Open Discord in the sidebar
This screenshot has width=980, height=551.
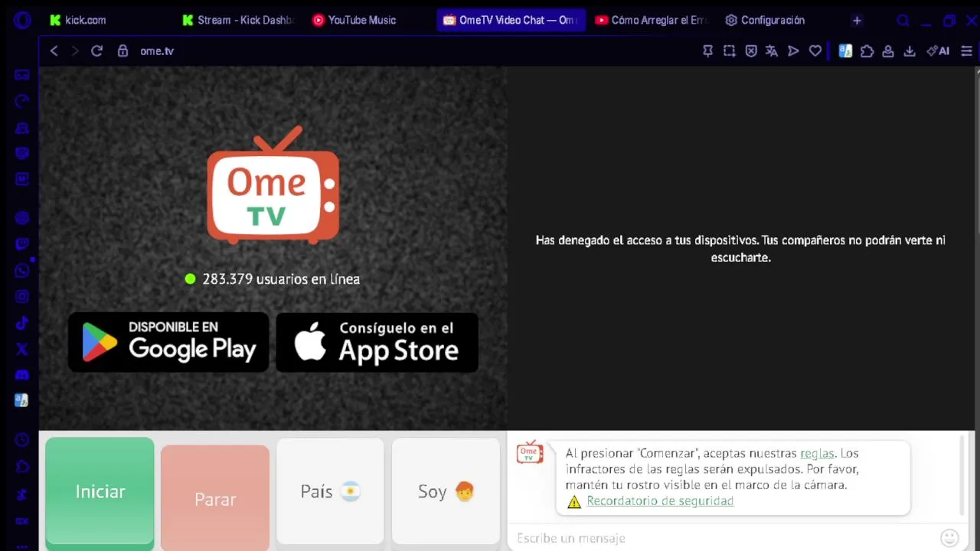tap(21, 374)
